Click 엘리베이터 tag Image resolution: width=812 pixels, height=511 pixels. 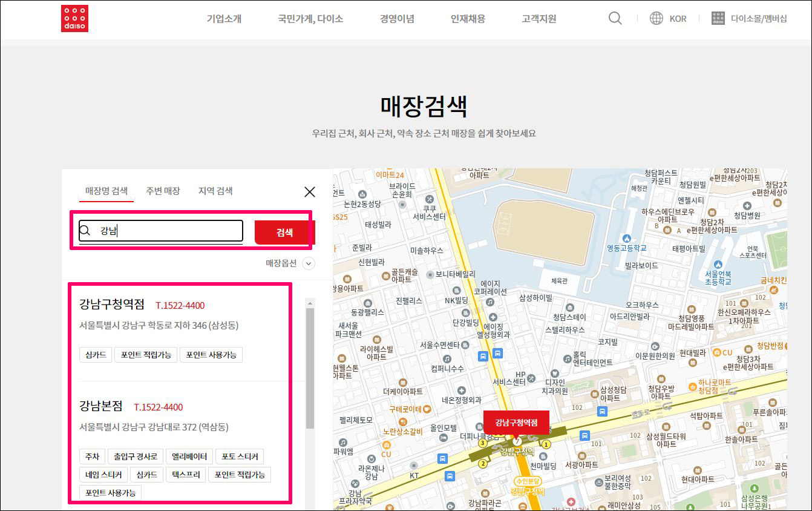[189, 457]
